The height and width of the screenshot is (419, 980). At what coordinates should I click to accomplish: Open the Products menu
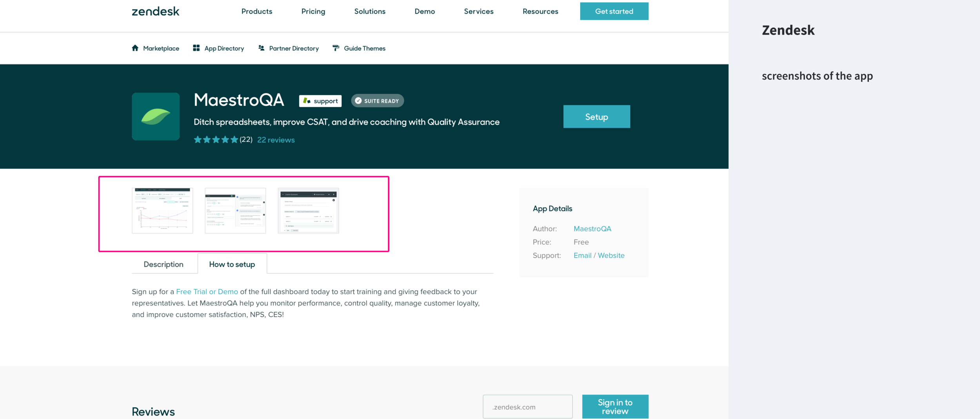coord(257,11)
